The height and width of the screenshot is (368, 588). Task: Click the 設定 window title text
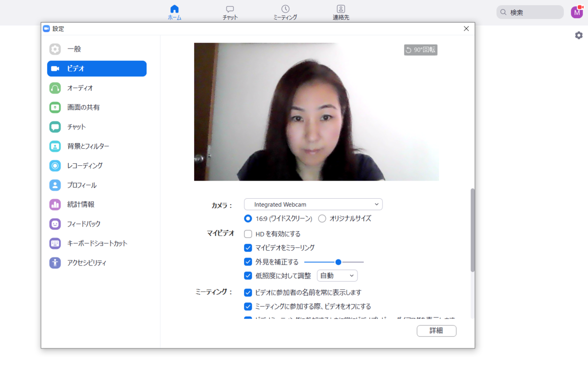coord(58,29)
